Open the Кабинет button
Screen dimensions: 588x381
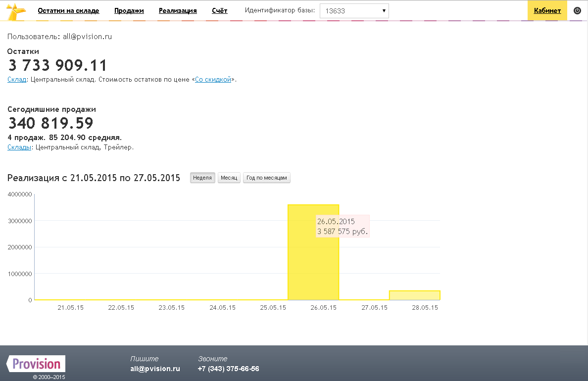click(547, 11)
